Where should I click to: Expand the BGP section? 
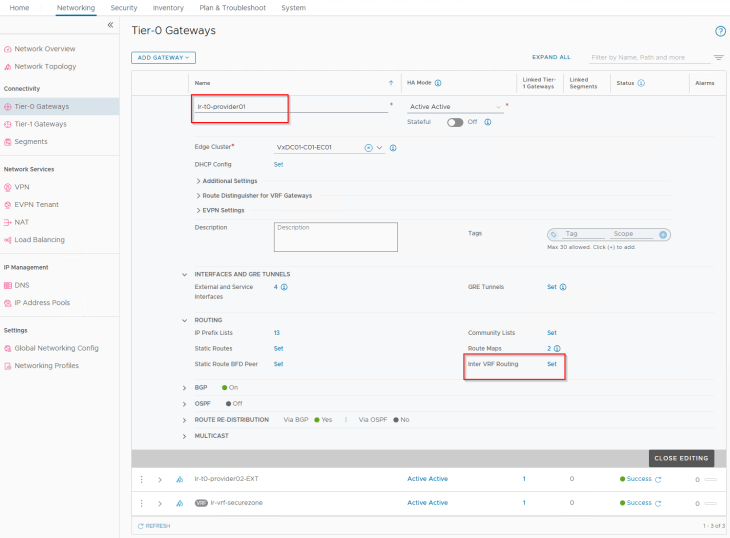click(x=184, y=387)
